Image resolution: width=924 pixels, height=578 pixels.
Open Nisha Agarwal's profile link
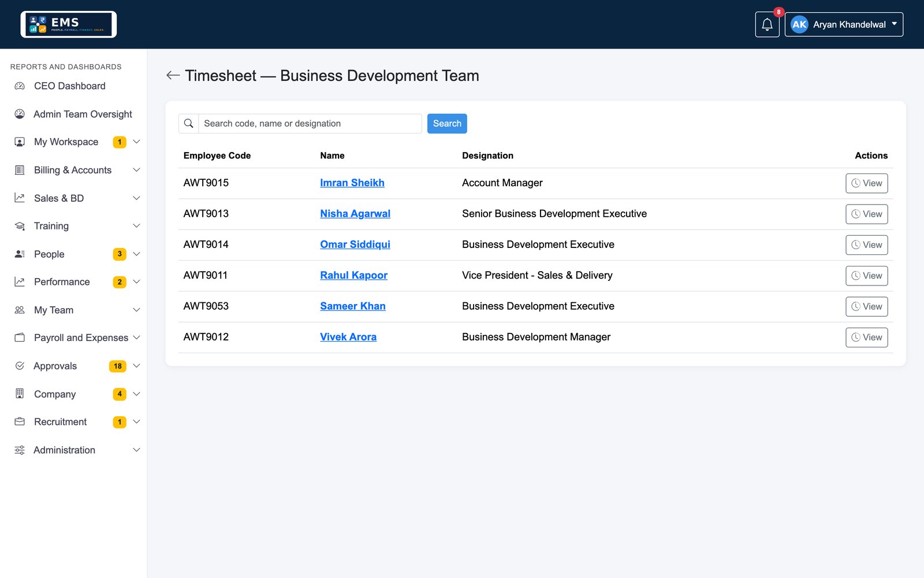[x=355, y=214]
